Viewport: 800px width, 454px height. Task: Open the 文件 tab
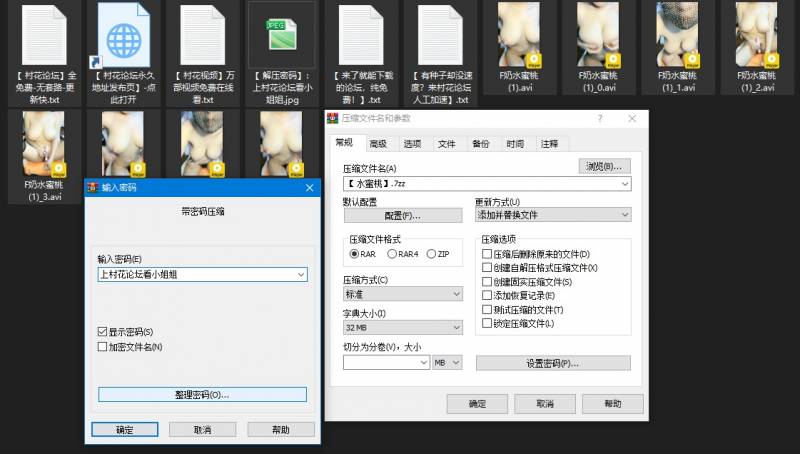pos(446,144)
